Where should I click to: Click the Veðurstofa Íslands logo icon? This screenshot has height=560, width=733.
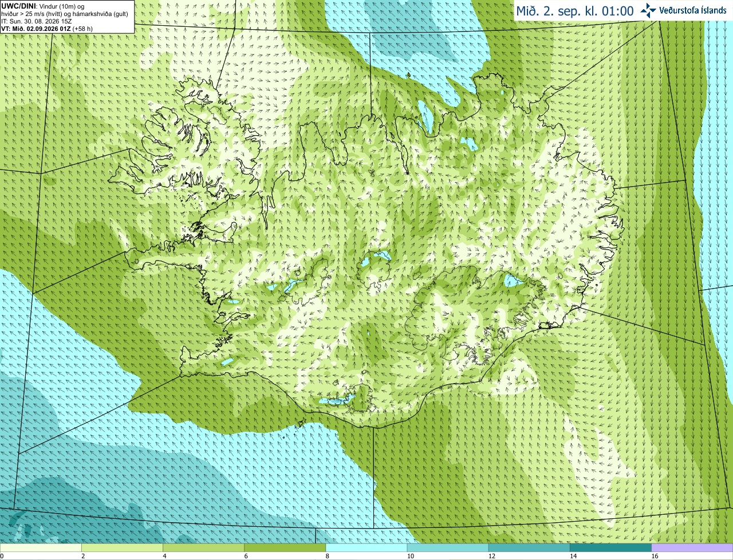tap(649, 10)
